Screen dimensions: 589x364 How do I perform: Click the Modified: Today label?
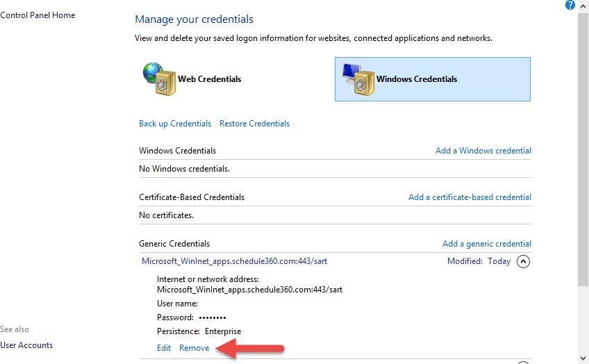click(479, 261)
